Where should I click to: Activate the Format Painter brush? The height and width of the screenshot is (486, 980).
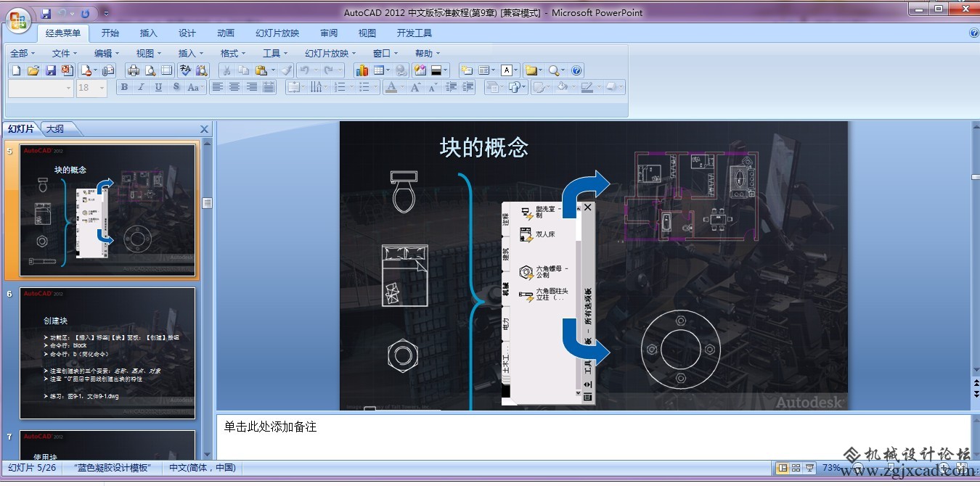286,70
